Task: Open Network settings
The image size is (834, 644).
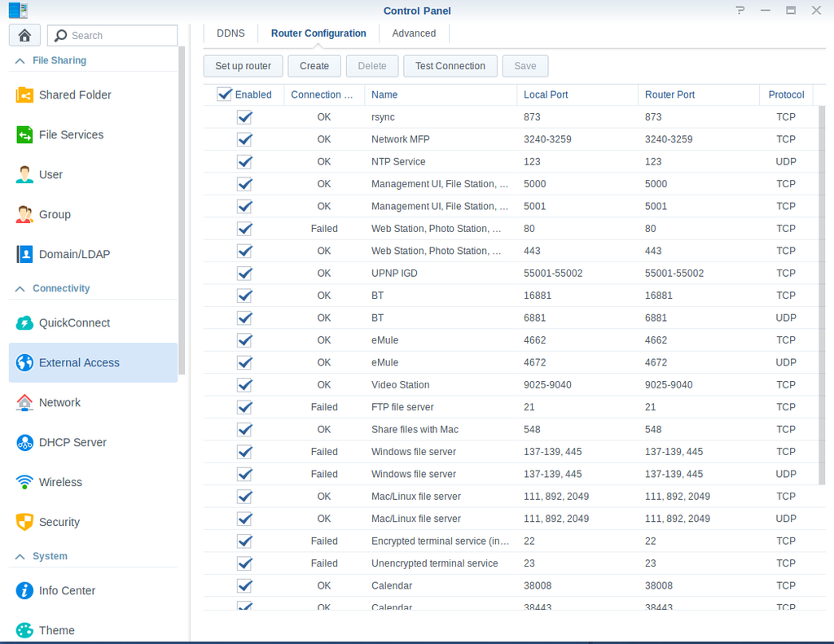Action: [x=93, y=402]
